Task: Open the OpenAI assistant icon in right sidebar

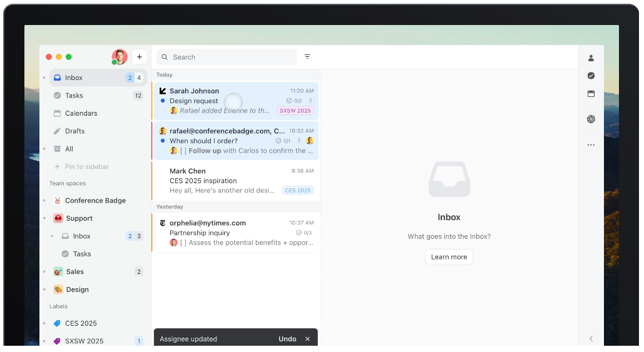Action: (591, 119)
